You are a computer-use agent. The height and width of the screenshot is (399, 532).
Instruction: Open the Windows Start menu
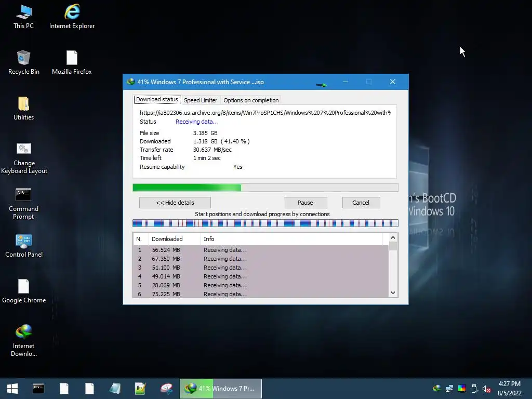pyautogui.click(x=12, y=389)
